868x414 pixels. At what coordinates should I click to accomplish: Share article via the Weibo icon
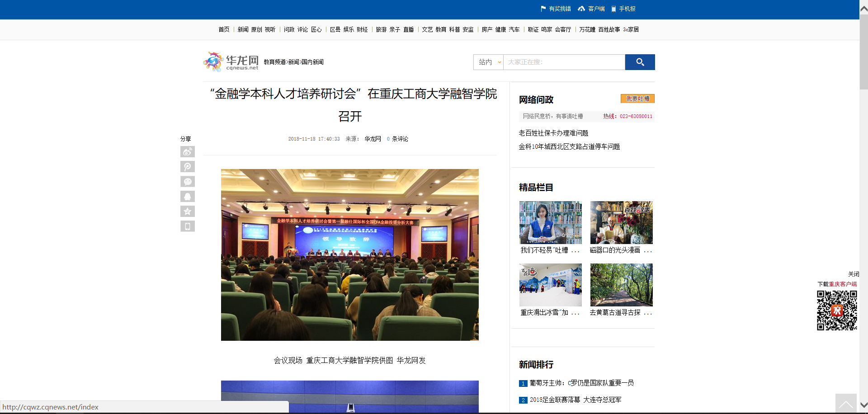pyautogui.click(x=187, y=152)
